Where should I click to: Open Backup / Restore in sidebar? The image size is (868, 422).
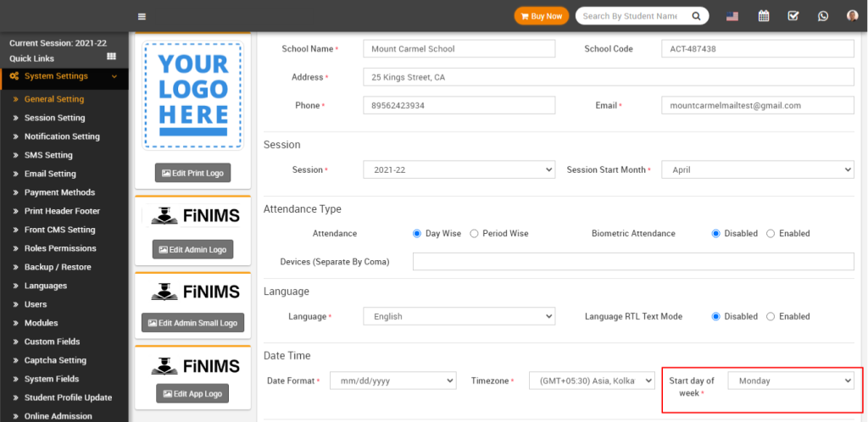(58, 267)
